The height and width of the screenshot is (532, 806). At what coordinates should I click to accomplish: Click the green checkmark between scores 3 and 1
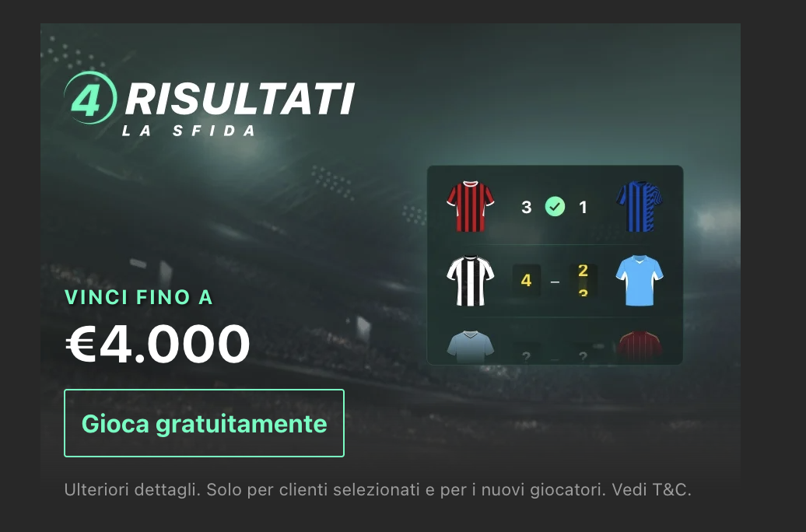(x=555, y=207)
